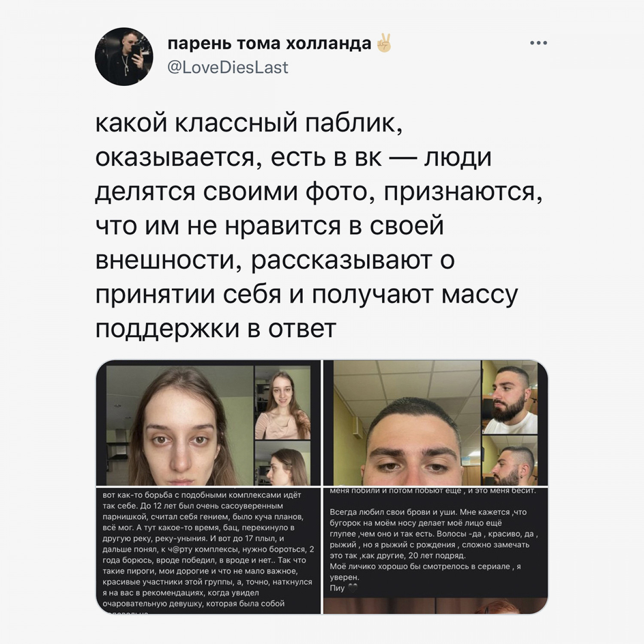644x644 pixels.
Task: Open the @LoveDiesLast handle link
Action: tap(228, 67)
